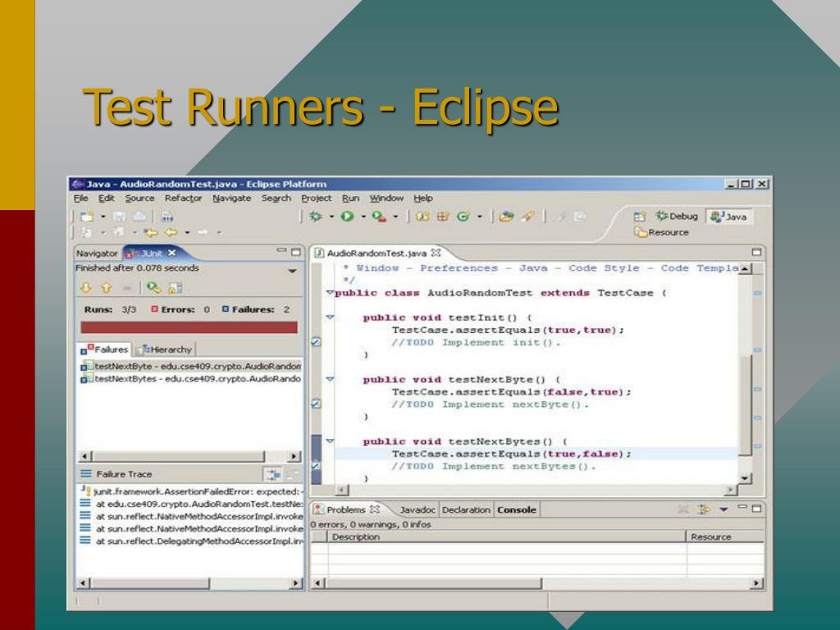Click the failures list horizontal scrollbar
Screen dimensions: 840x630
[x=189, y=456]
